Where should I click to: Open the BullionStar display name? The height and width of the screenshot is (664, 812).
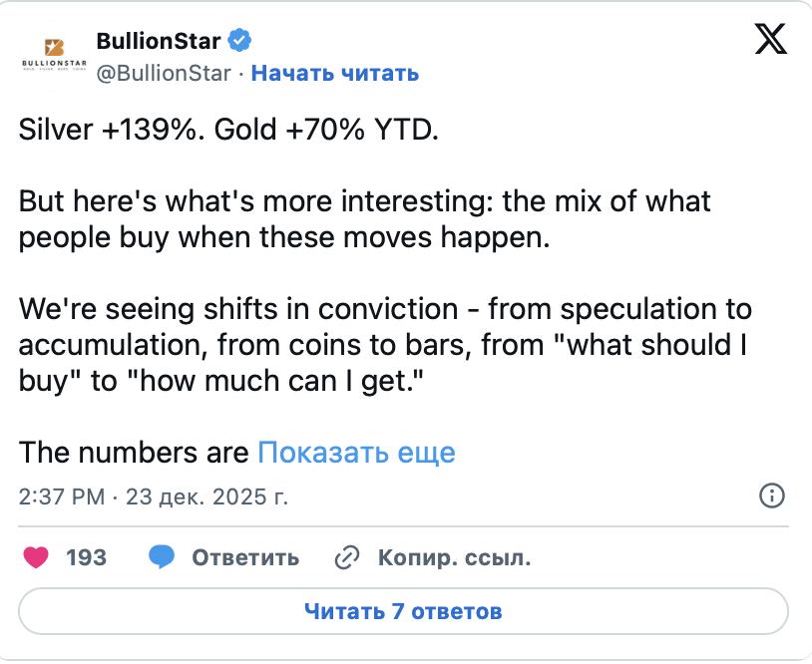(x=159, y=41)
